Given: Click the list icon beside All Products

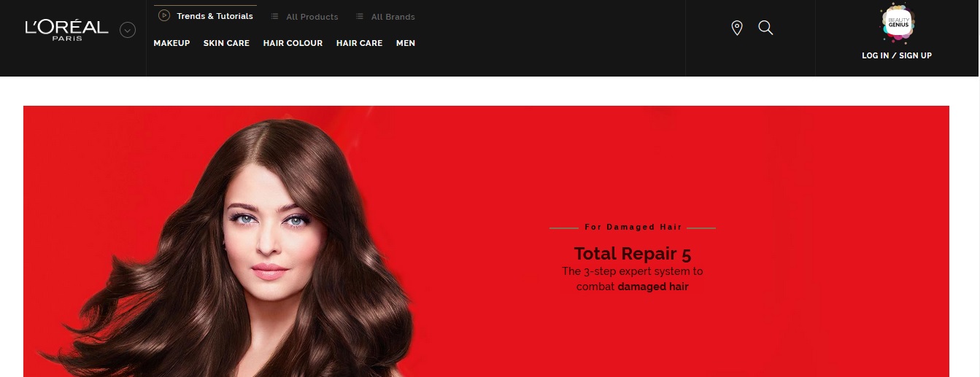Looking at the screenshot, I should coord(274,17).
